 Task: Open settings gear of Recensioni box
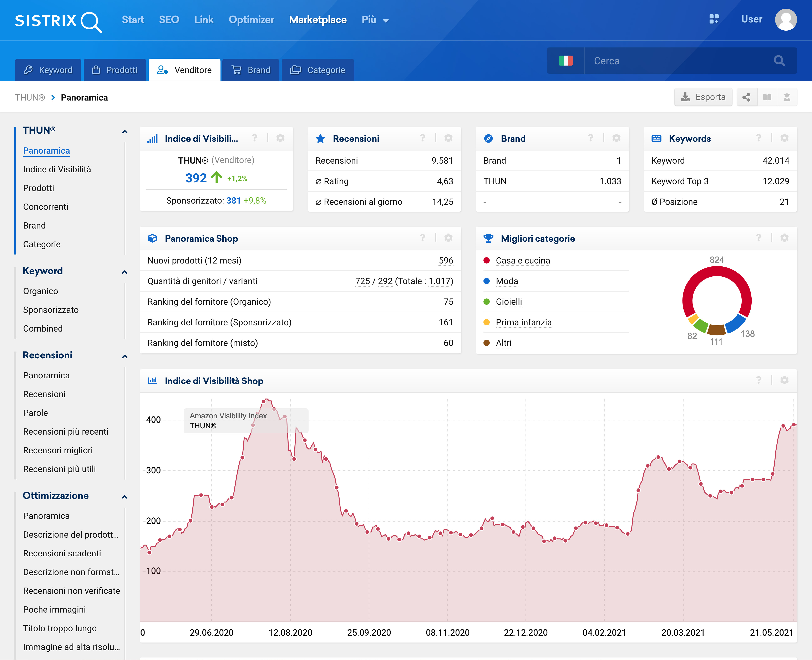pos(448,138)
